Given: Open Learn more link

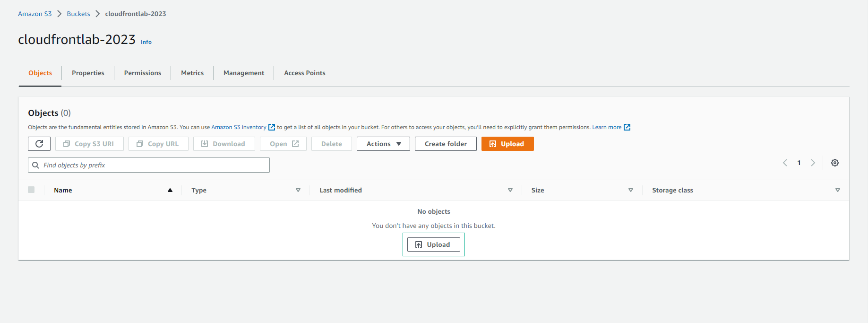Looking at the screenshot, I should pos(607,127).
